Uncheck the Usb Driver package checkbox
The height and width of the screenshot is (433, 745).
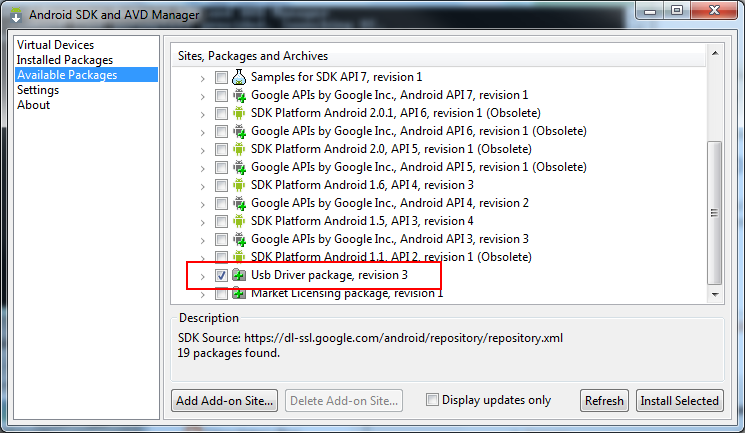click(x=221, y=275)
